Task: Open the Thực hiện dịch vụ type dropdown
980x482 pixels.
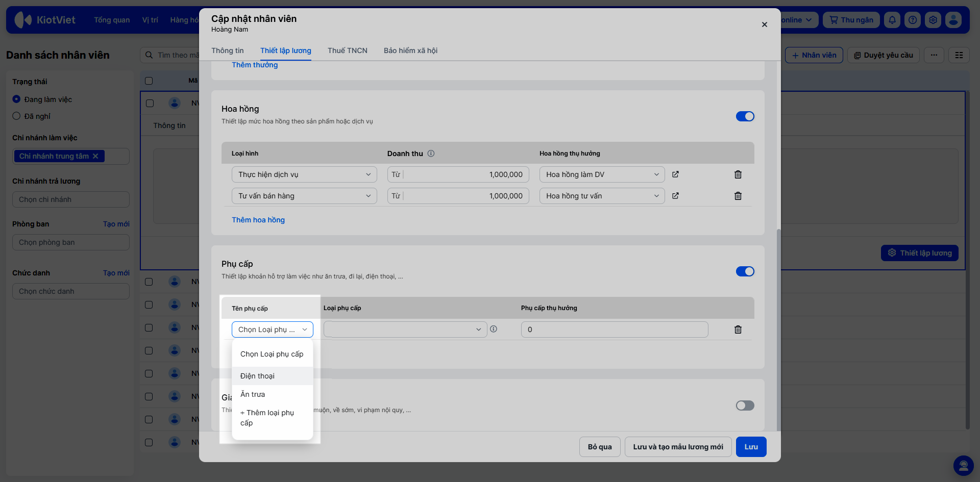Action: [x=304, y=174]
